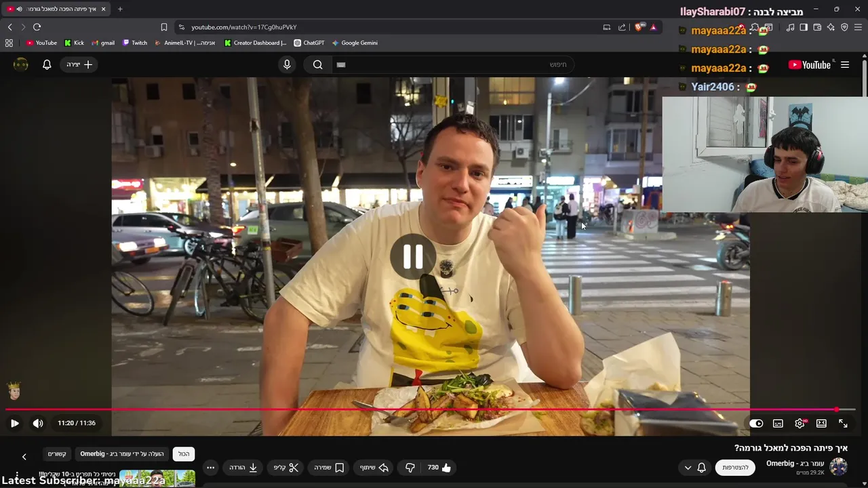Image resolution: width=868 pixels, height=488 pixels.
Task: Open the YouTube account avatar menu
Action: (21, 64)
